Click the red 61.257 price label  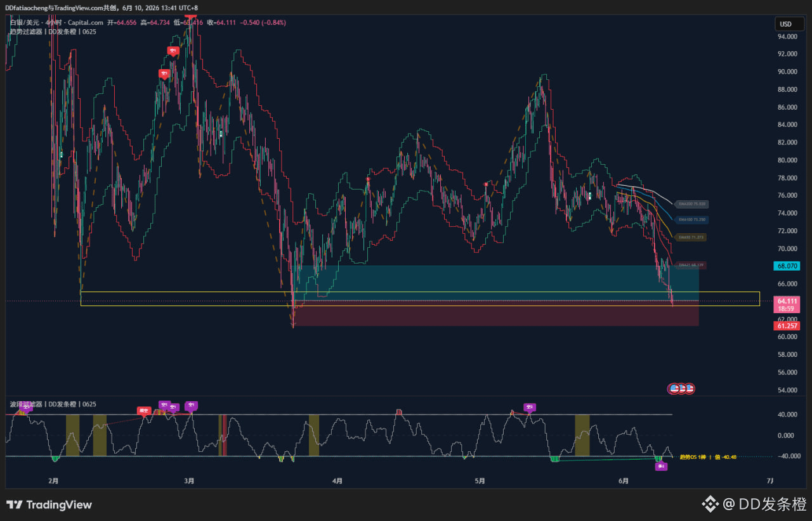coord(787,326)
